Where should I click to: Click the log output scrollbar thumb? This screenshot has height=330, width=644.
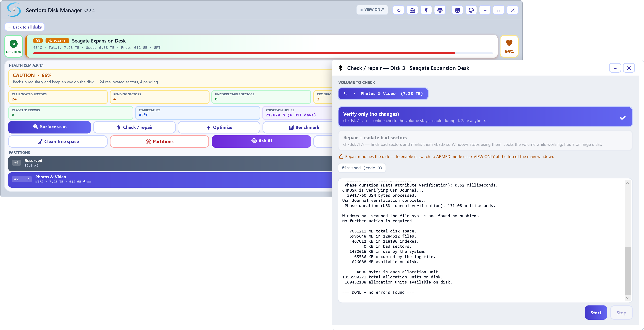coord(627,271)
